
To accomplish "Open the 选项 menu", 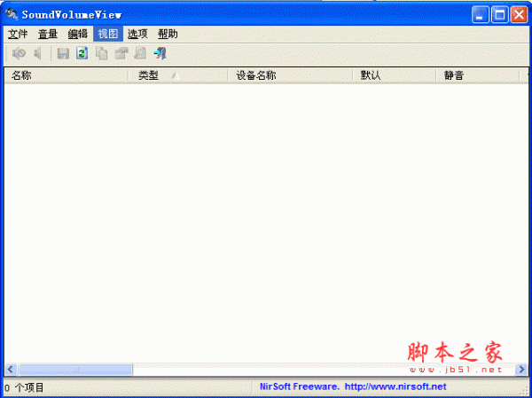I will (x=137, y=34).
